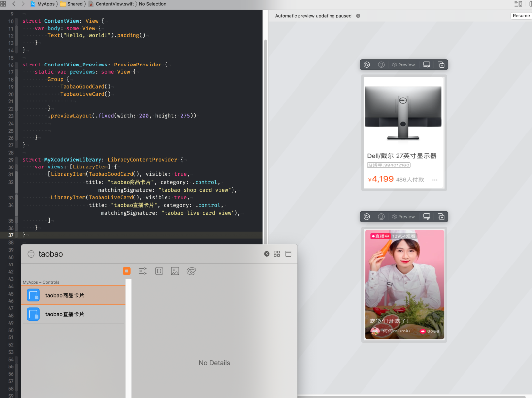Click the Preview label above the Dell card
This screenshot has height=398, width=532.
(x=403, y=65)
